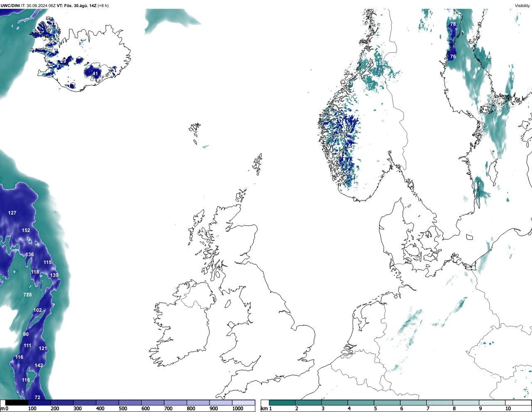Click the '10' tick label on km legend
This screenshot has width=532, height=412.
tap(508, 409)
